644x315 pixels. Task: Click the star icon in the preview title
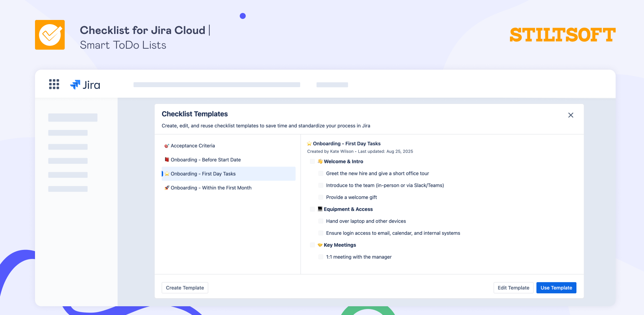click(309, 143)
